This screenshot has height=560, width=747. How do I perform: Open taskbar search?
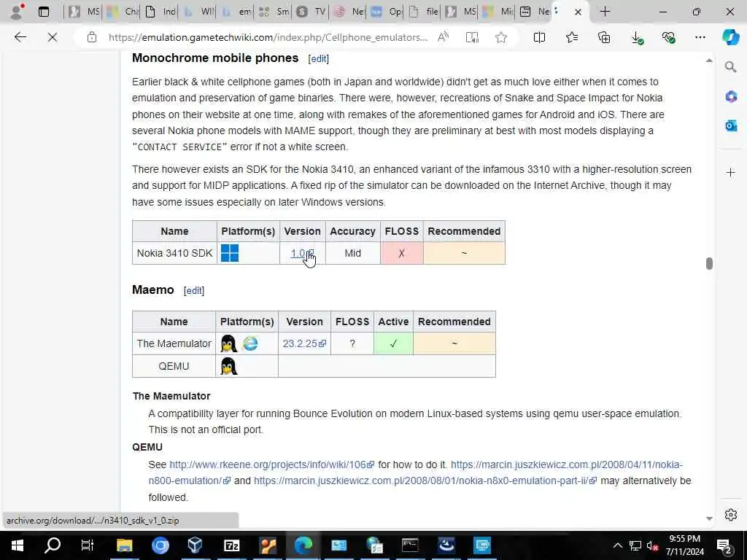[53, 545]
